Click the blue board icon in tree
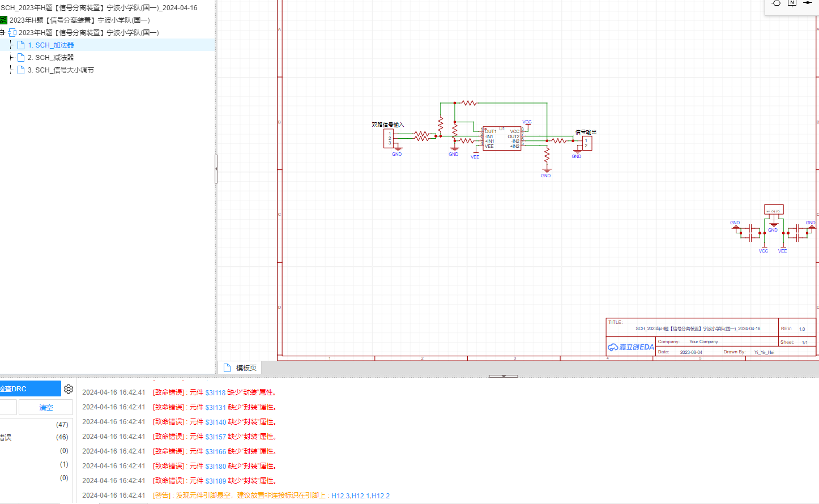 pyautogui.click(x=12, y=33)
